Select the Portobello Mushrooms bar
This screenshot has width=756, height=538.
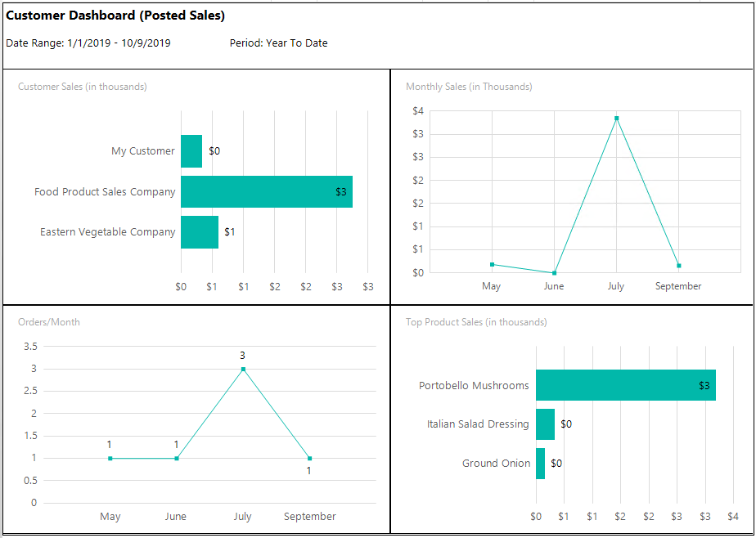click(x=626, y=385)
